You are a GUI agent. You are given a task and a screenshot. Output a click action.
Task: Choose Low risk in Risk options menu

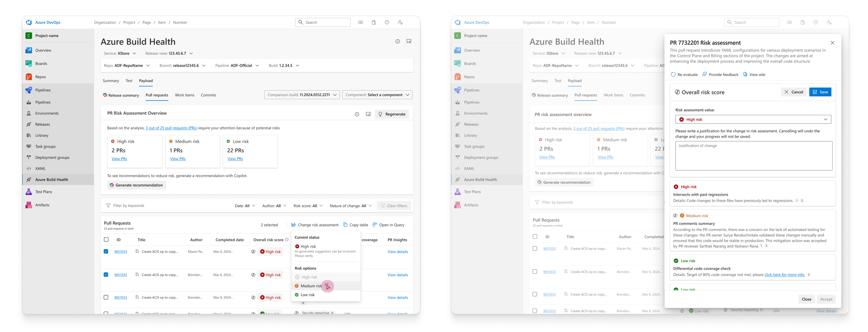326,295
